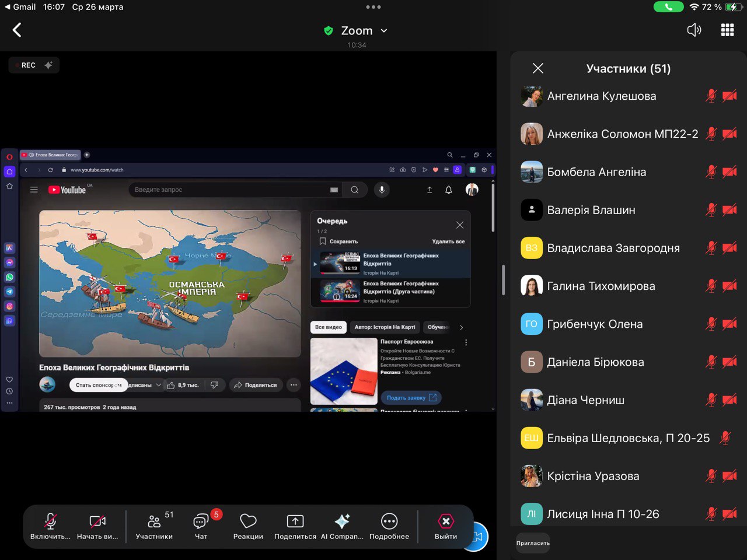Click Подать заявку ad button
Viewport: 747px width, 560px height.
pyautogui.click(x=411, y=398)
